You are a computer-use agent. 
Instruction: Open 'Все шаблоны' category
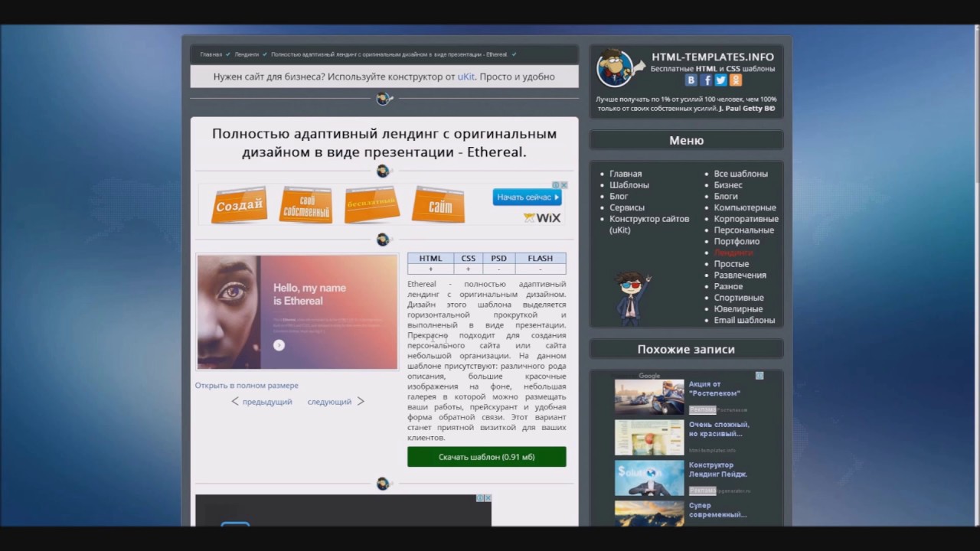point(741,174)
